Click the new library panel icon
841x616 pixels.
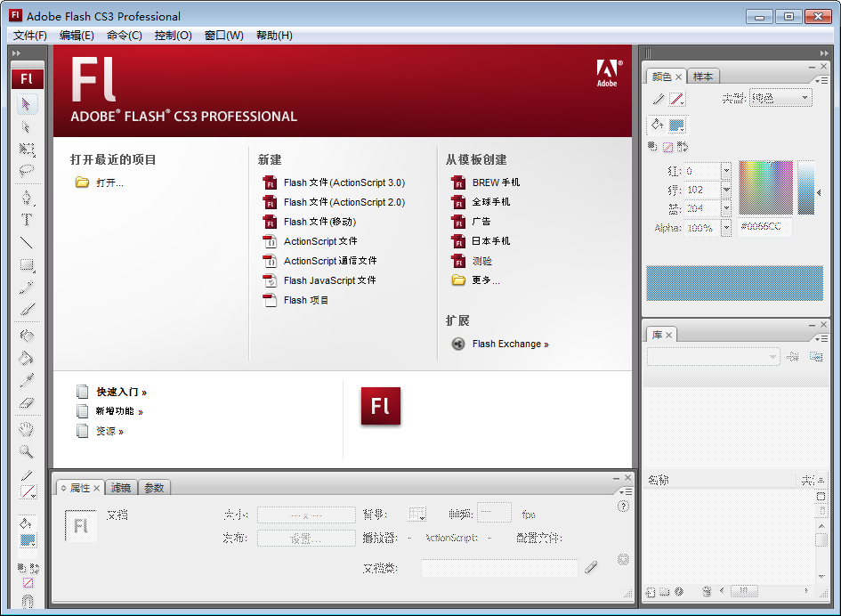[816, 356]
